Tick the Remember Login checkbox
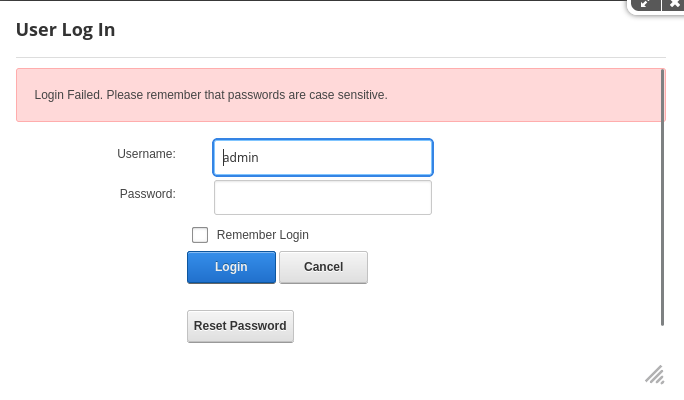Screen dimensions: 684x400 (200, 235)
